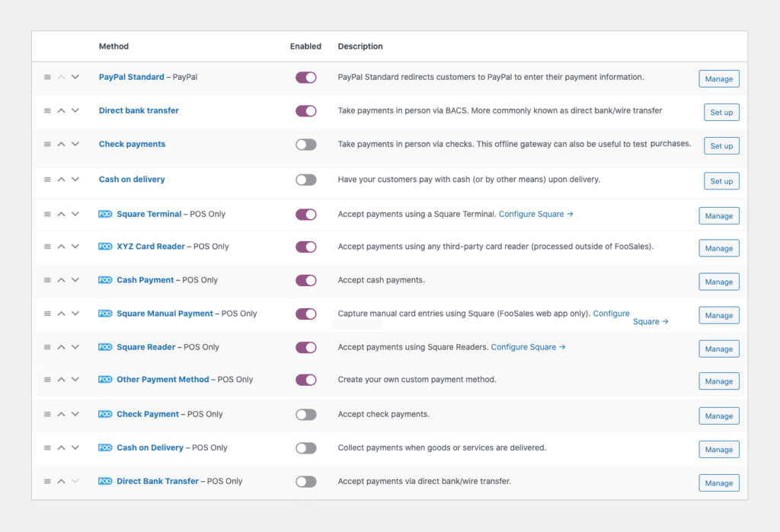Move Check payments down with arrow
The width and height of the screenshot is (780, 532).
coord(75,144)
